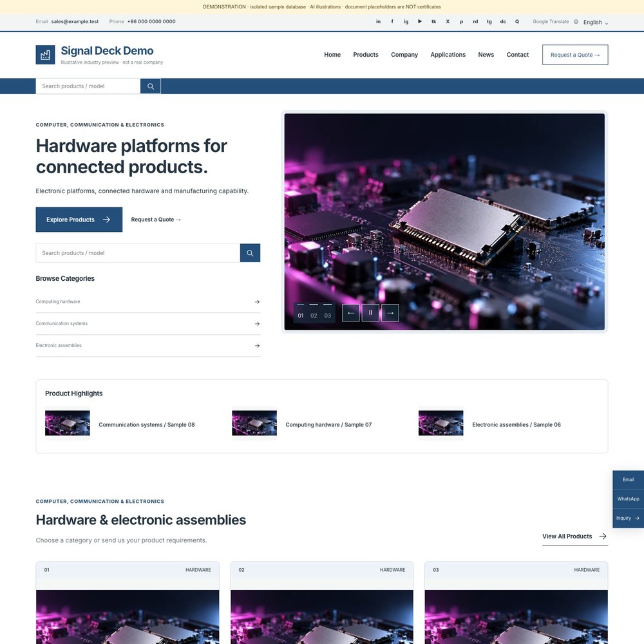Go to the previous hero slide
Image resolution: width=644 pixels, height=644 pixels.
tap(351, 313)
